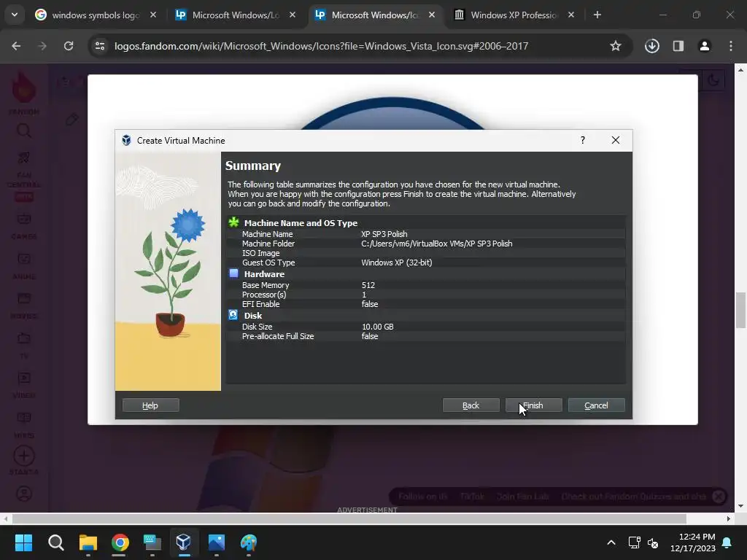Click the scroll-down arrow on the vertical scrollbar

tap(740, 506)
